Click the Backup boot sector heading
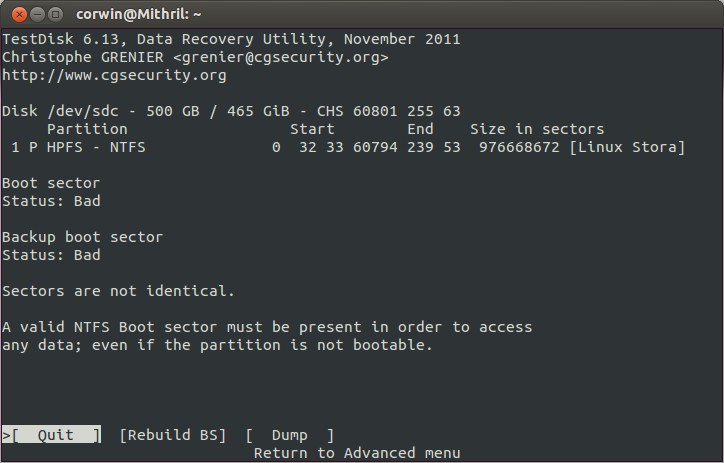This screenshot has height=463, width=724. coord(83,237)
